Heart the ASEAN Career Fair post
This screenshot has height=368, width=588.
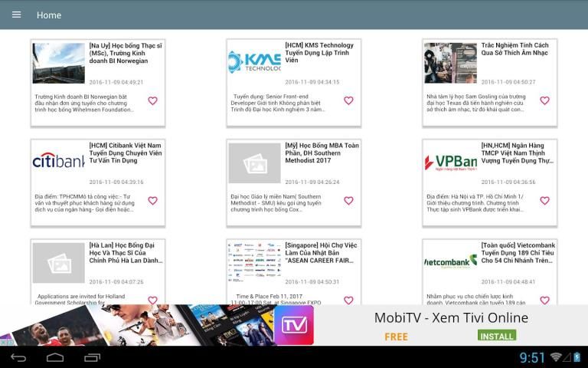[348, 300]
